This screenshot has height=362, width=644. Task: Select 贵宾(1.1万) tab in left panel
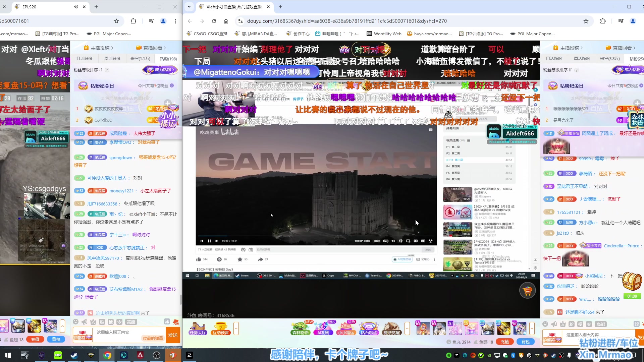coord(140,59)
